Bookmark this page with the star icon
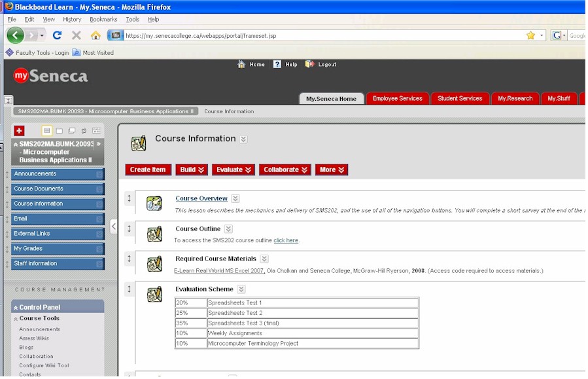The height and width of the screenshot is (379, 588). coord(530,35)
